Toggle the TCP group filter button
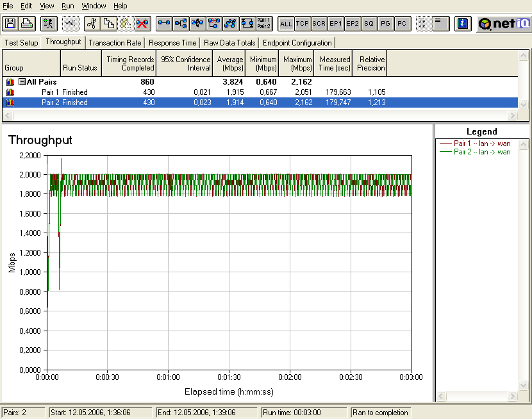The width and height of the screenshot is (532, 419). tap(303, 24)
